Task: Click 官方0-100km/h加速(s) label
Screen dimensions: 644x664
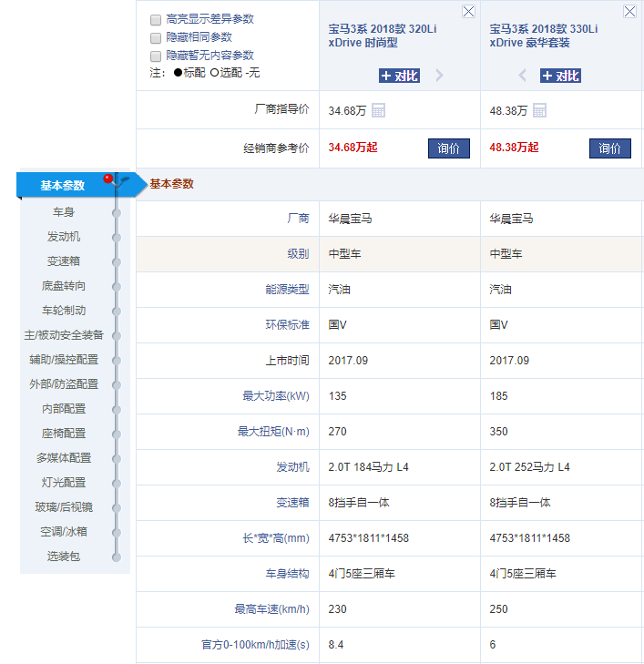Action: pos(255,645)
